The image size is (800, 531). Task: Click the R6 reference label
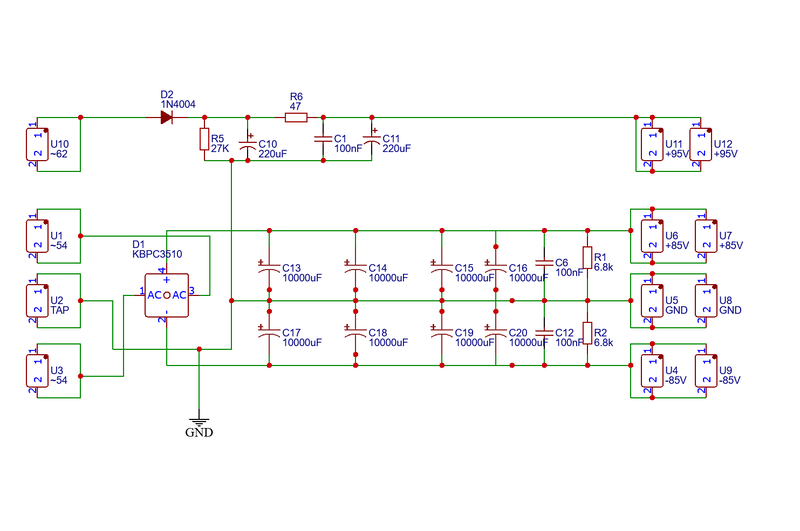pyautogui.click(x=296, y=96)
